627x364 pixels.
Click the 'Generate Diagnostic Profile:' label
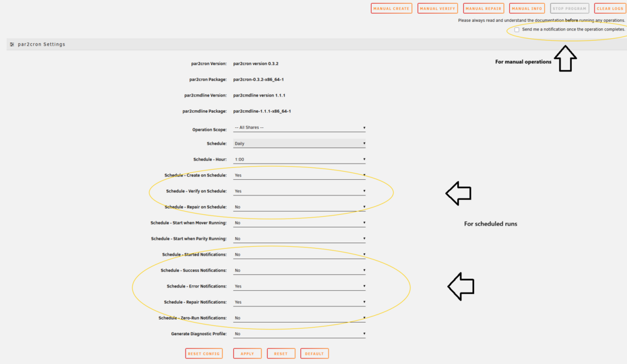point(199,334)
